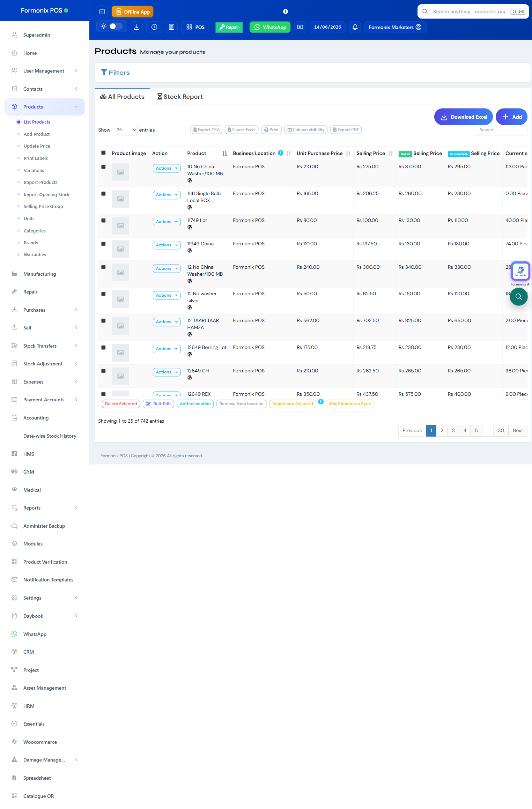532x809 pixels.
Task: Click the sidebar collapse icon in header
Action: [x=102, y=12]
